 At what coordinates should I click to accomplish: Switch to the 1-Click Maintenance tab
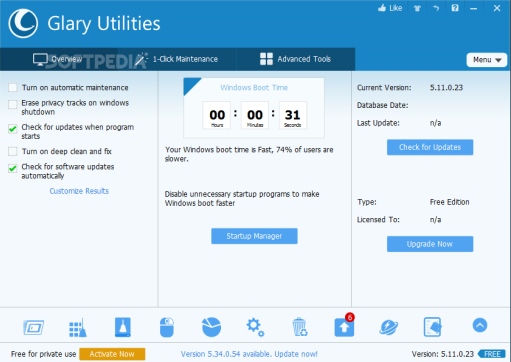click(x=177, y=59)
